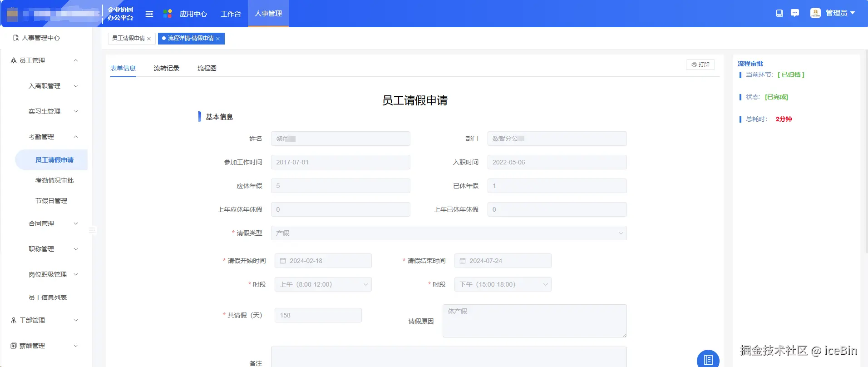Click the [已归档] current step status
Image resolution: width=868 pixels, height=367 pixels.
pyautogui.click(x=791, y=74)
